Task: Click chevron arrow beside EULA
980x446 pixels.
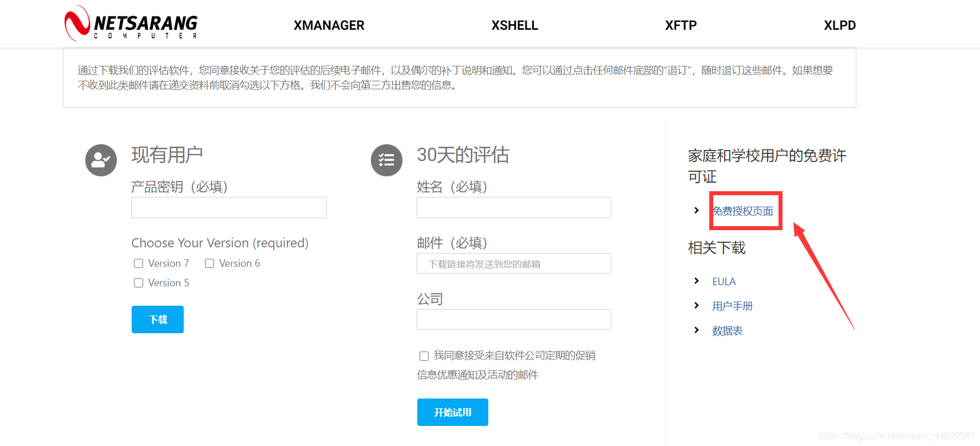Action: click(696, 281)
